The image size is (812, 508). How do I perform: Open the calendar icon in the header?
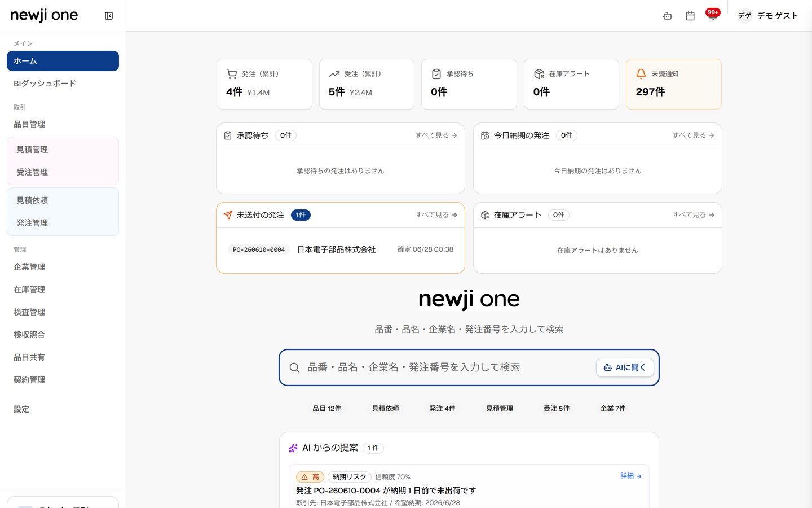pyautogui.click(x=690, y=16)
